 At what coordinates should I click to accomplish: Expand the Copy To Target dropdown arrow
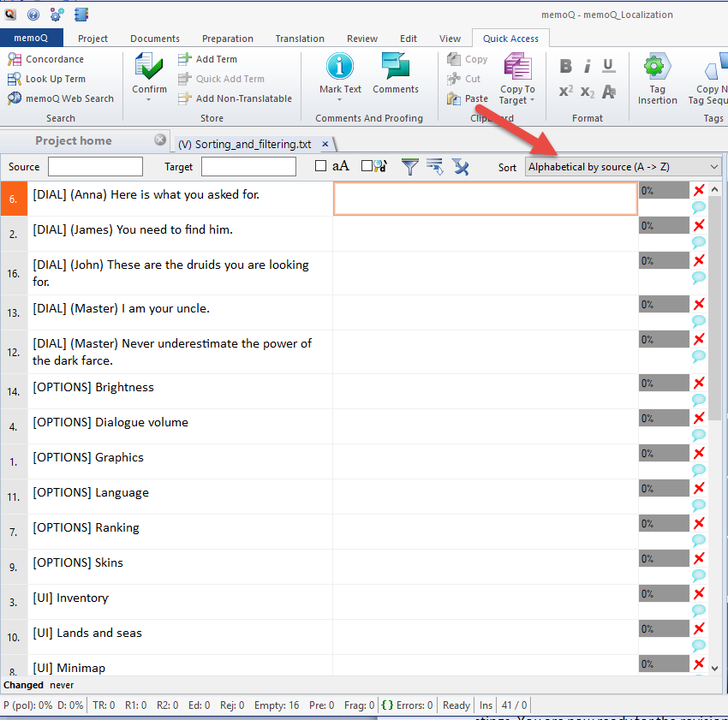(x=532, y=100)
